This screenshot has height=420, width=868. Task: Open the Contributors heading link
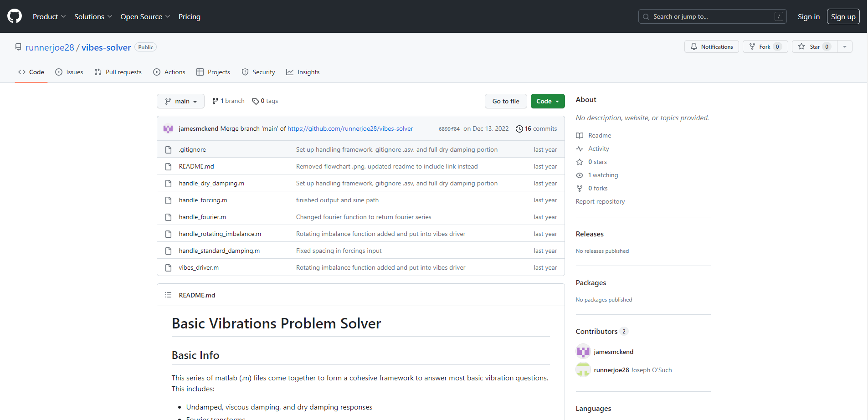tap(602, 331)
